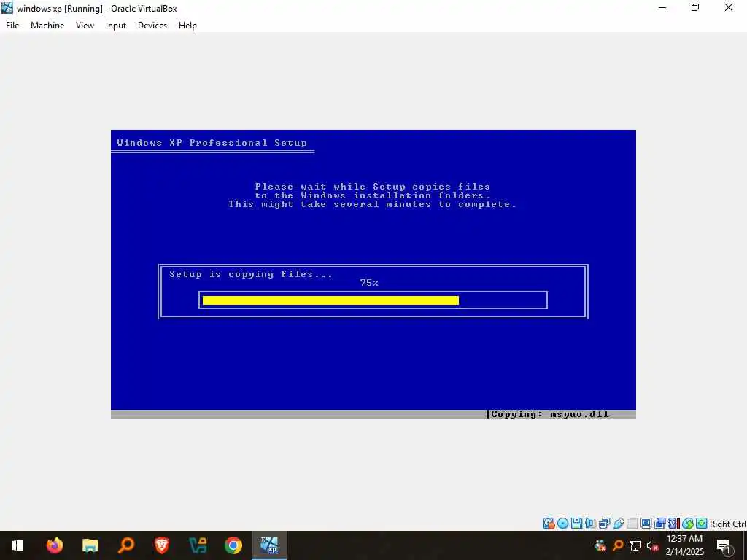The width and height of the screenshot is (747, 560).
Task: Click the mouse integration status icon
Action: click(687, 524)
